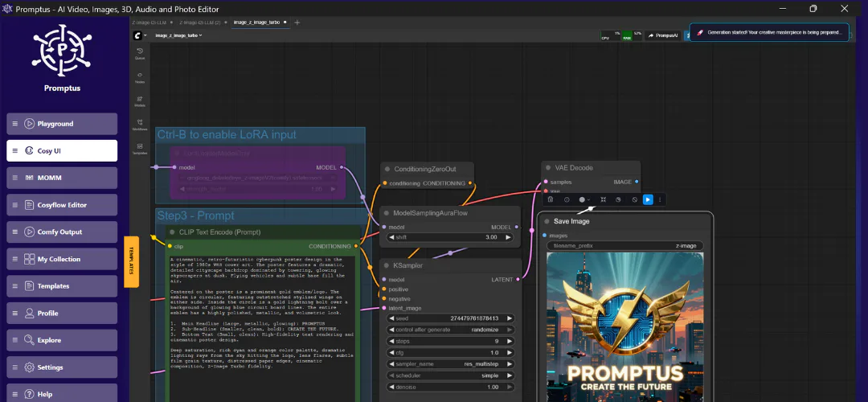
Task: Decrease the seed with left arrow
Action: coord(392,318)
